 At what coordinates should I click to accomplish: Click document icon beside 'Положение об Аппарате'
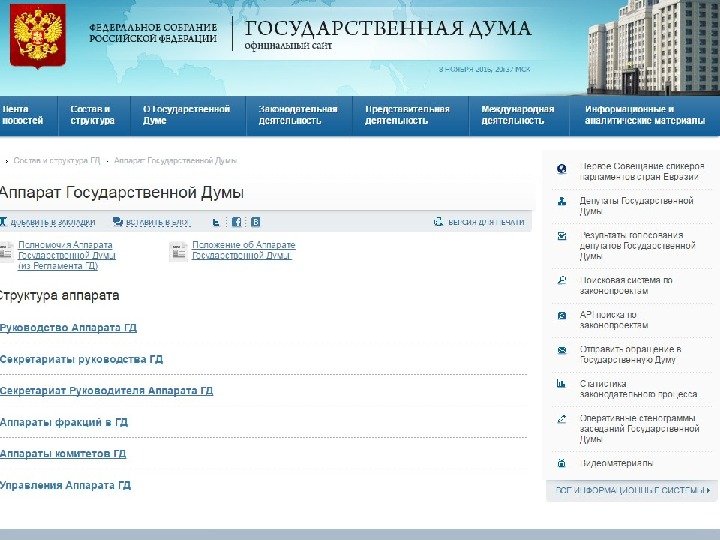(x=179, y=252)
